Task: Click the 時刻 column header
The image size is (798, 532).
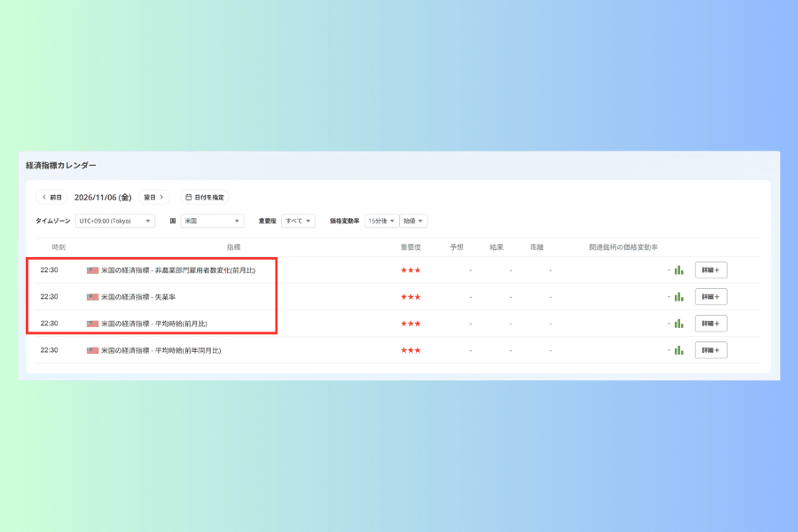Action: pyautogui.click(x=59, y=247)
